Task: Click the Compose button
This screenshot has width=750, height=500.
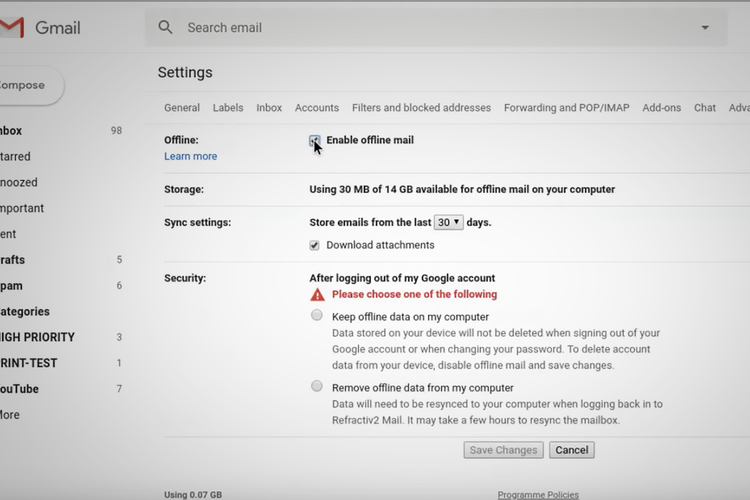Action: tap(31, 85)
